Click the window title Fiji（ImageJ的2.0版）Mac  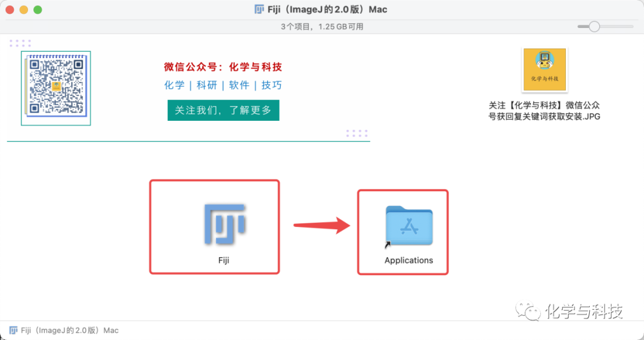tap(327, 10)
